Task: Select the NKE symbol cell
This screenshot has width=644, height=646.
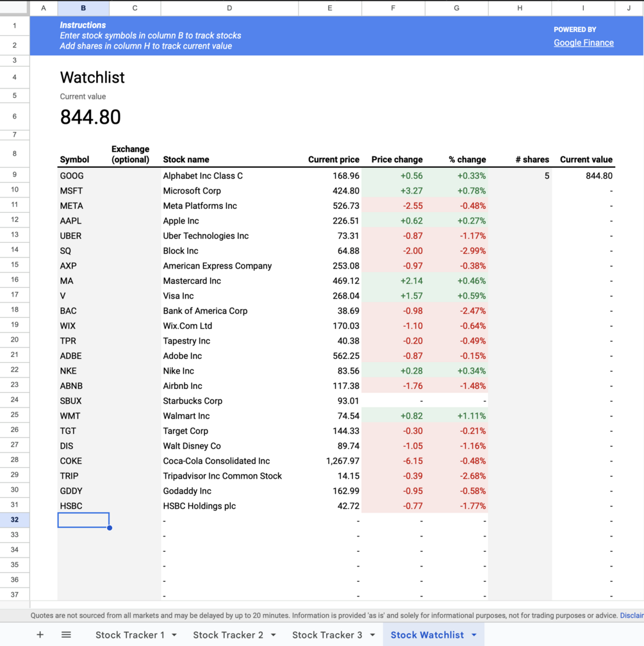Action: click(83, 371)
